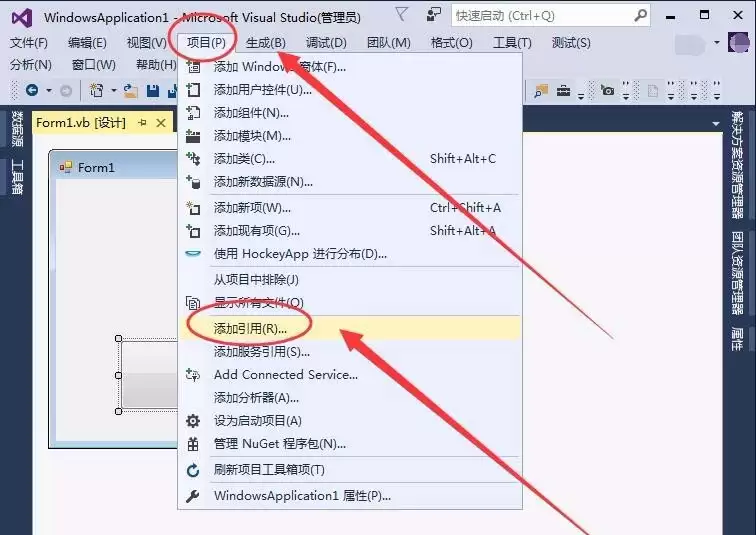Open the 团队(M) menu
The height and width of the screenshot is (535, 756).
coord(389,43)
